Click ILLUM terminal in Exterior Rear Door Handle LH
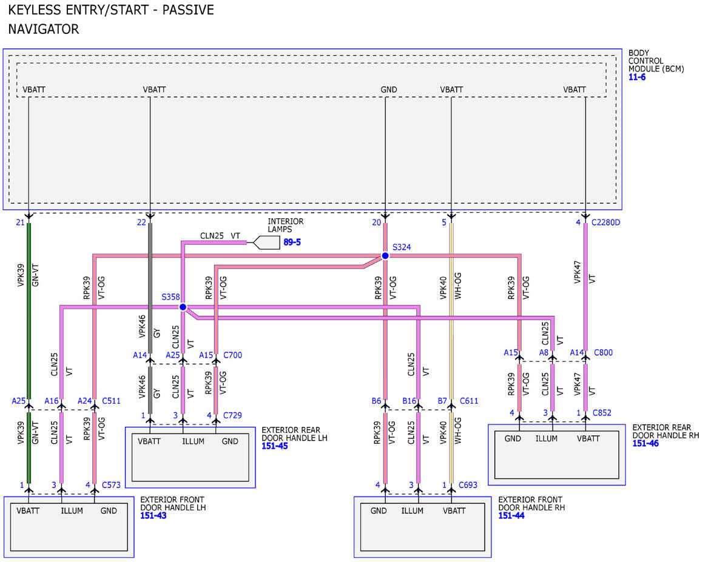The width and height of the screenshot is (728, 562). click(x=193, y=441)
